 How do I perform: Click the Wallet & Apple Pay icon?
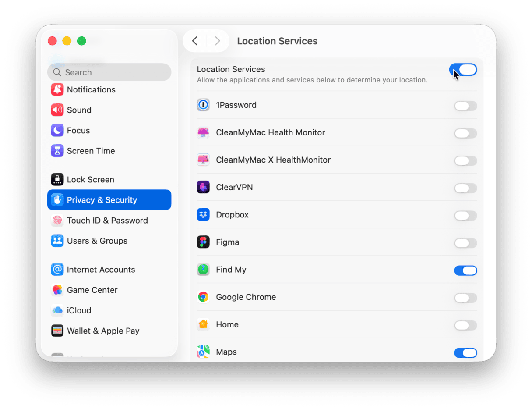click(57, 331)
